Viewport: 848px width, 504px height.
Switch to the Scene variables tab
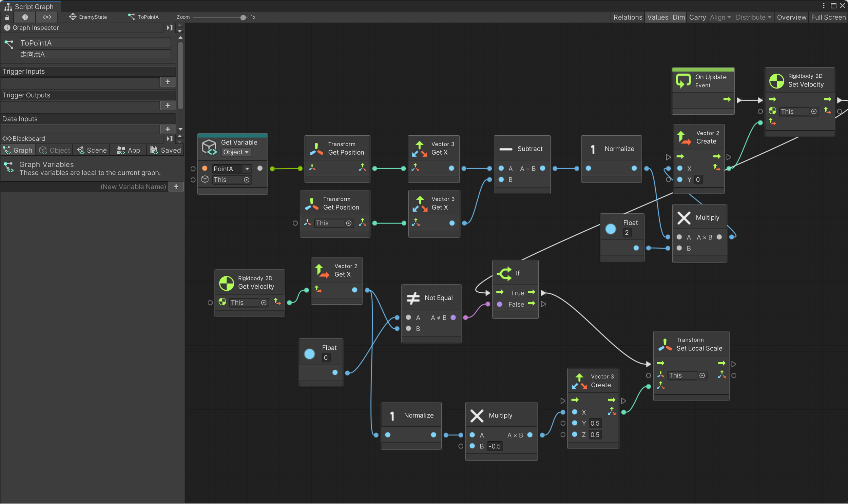pos(92,151)
